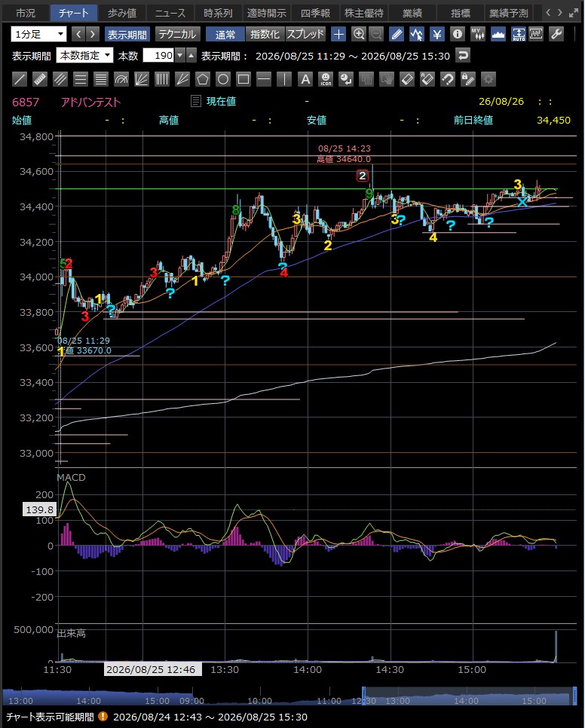Open the 適時開示 tab
This screenshot has width=585, height=728.
point(267,13)
